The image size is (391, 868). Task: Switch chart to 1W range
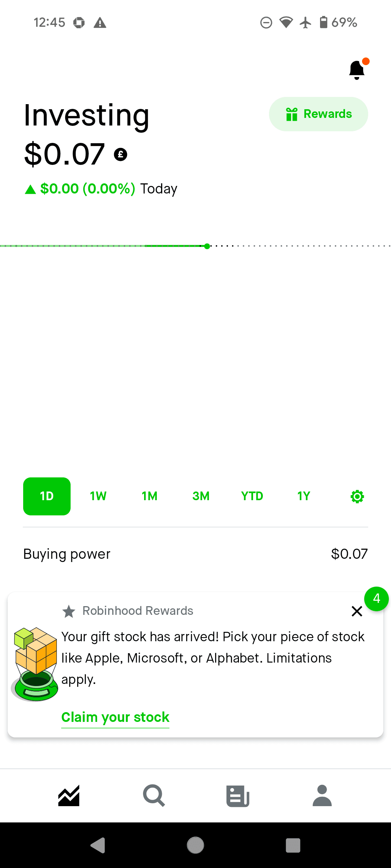[98, 496]
